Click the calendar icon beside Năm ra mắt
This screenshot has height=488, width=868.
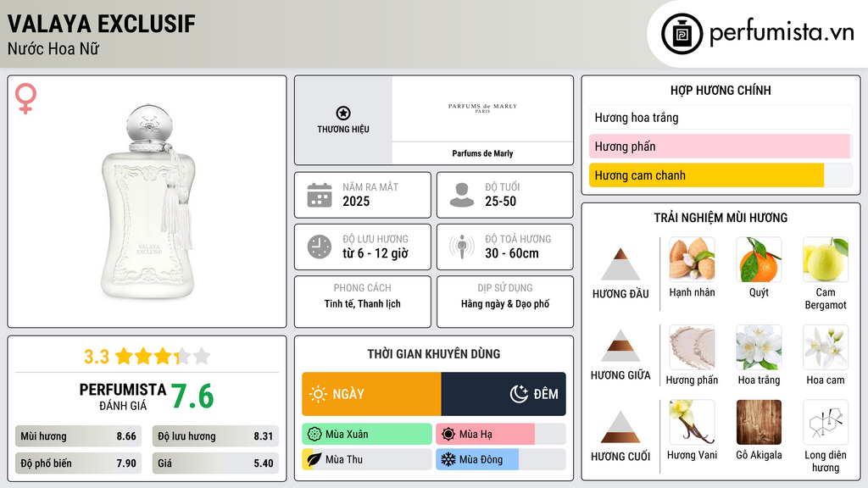320,195
